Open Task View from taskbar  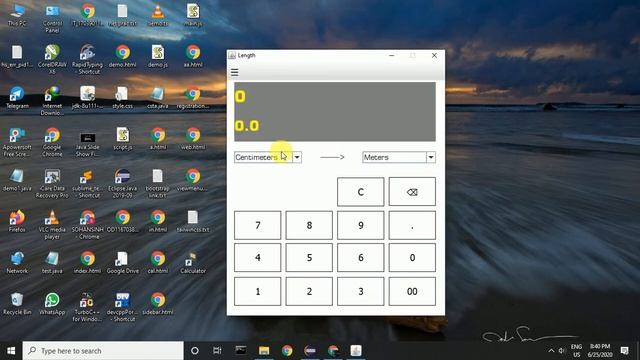(217, 351)
